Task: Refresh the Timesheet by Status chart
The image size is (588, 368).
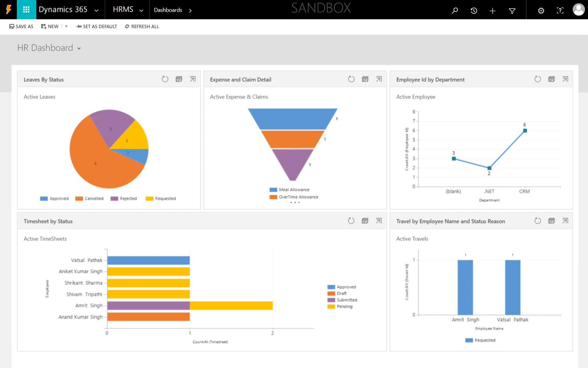Action: (x=351, y=221)
